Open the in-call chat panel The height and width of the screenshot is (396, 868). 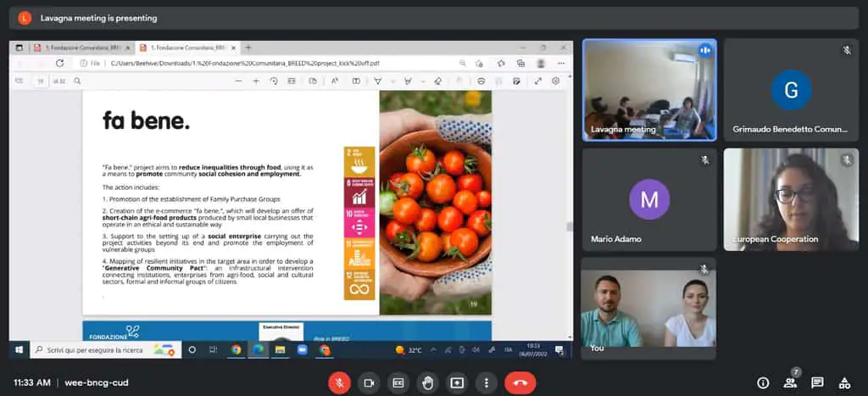point(817,382)
